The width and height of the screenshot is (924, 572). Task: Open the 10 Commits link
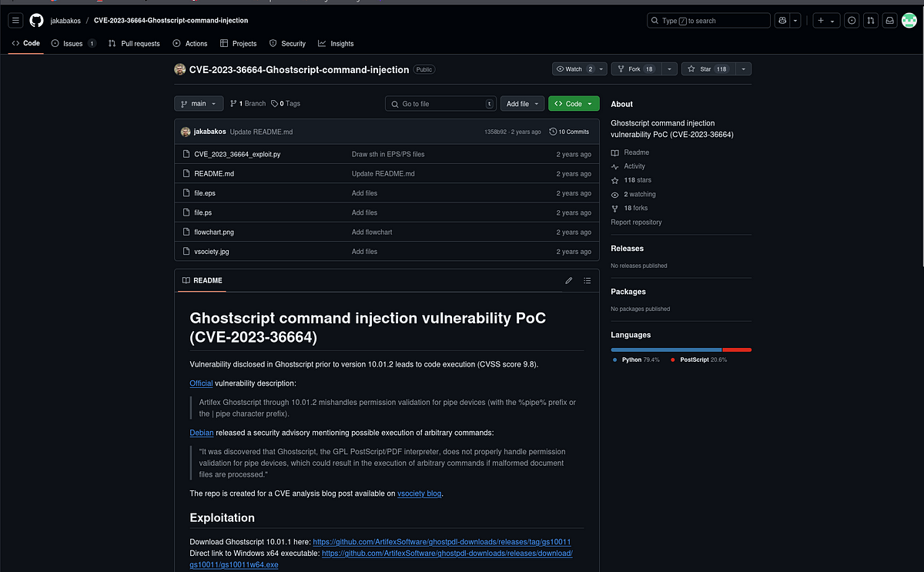point(569,132)
